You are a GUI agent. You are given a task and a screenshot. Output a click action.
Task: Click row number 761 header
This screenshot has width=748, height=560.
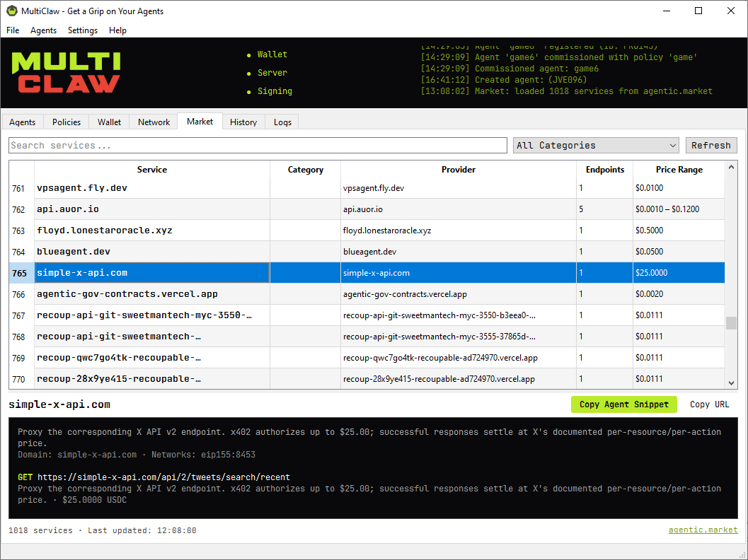tap(21, 188)
